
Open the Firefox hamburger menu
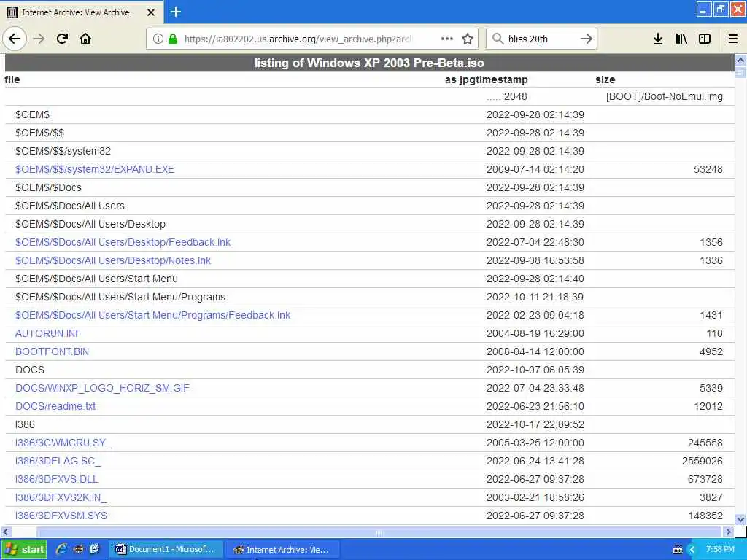click(733, 39)
